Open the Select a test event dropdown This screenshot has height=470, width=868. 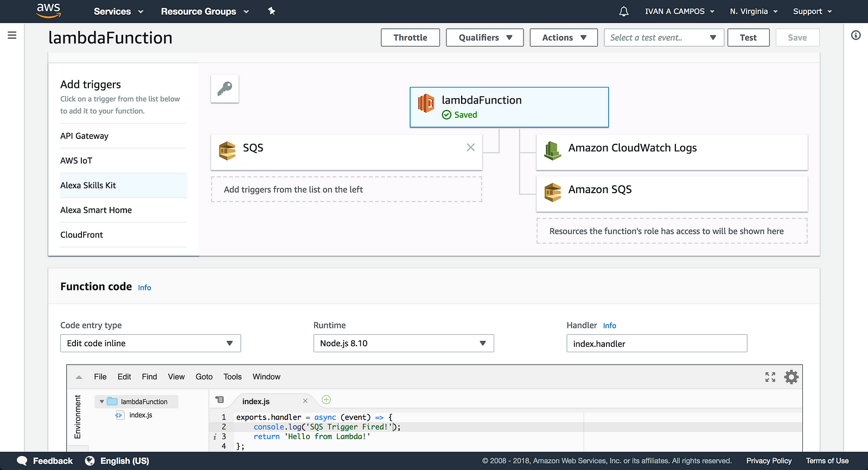664,37
